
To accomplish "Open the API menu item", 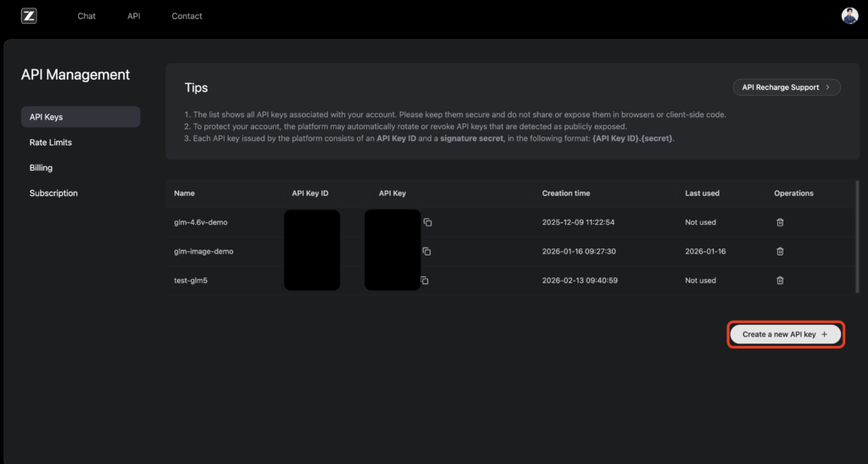I will coord(134,16).
